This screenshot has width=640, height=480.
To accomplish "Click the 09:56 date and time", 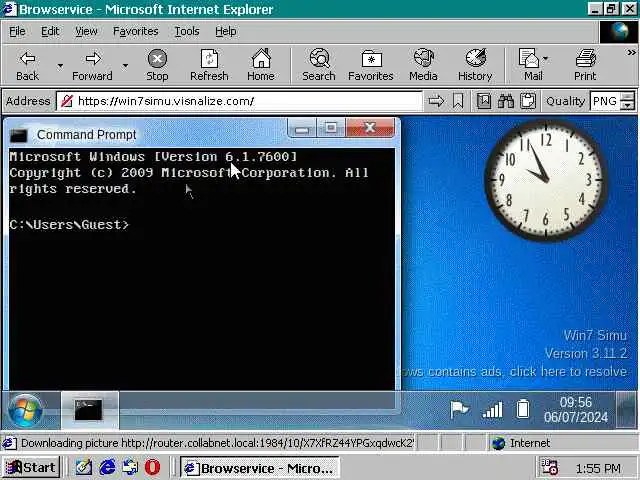I will point(576,410).
